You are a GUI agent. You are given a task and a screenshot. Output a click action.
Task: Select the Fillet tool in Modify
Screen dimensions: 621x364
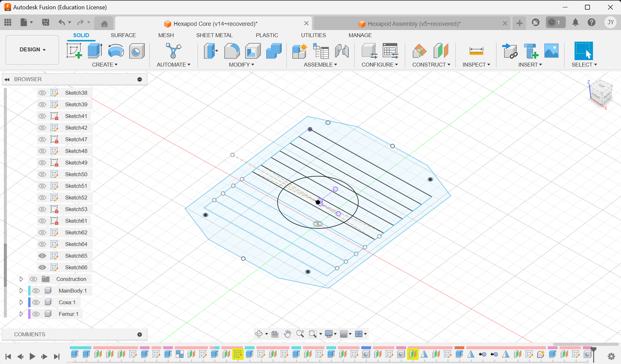click(x=232, y=51)
